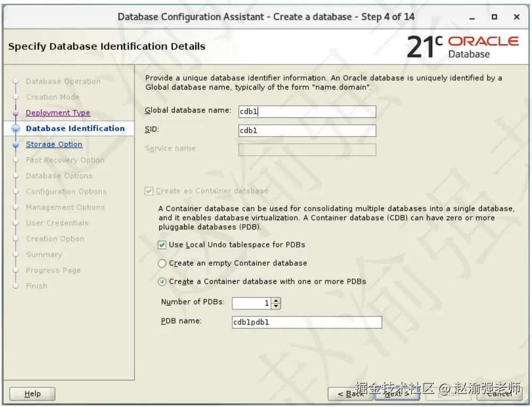532x407 pixels.
Task: Click the Creation Mode step label
Action: (53, 97)
